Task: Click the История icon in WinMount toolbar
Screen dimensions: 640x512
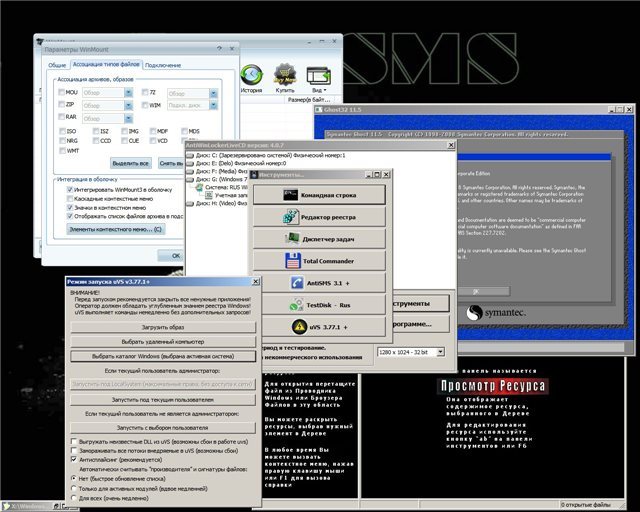Action: [251, 78]
